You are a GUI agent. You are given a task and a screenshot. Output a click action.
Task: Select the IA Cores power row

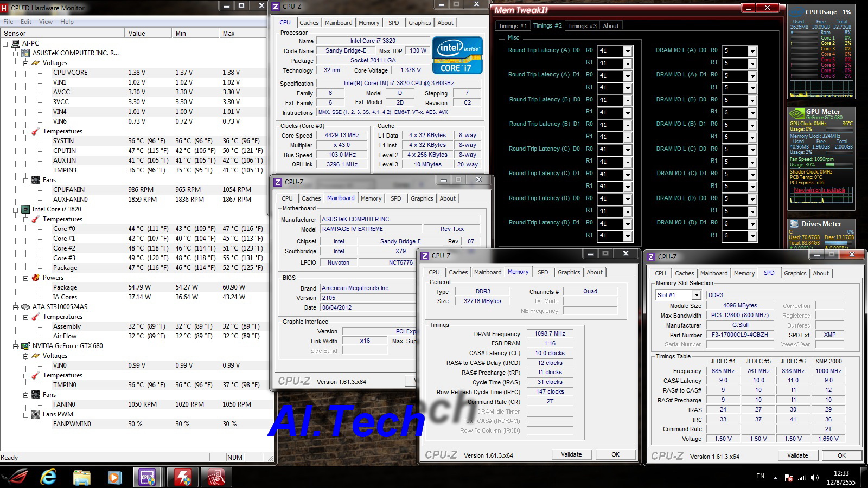(133, 297)
